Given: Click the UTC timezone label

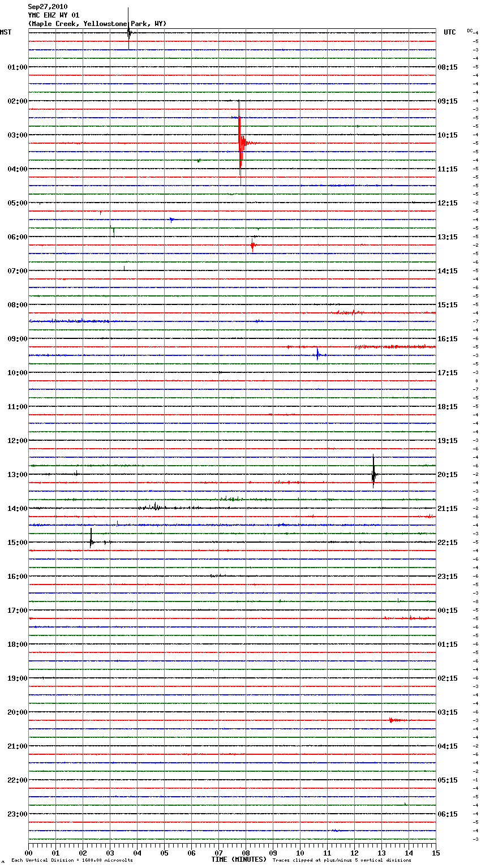Looking at the screenshot, I should tap(449, 32).
